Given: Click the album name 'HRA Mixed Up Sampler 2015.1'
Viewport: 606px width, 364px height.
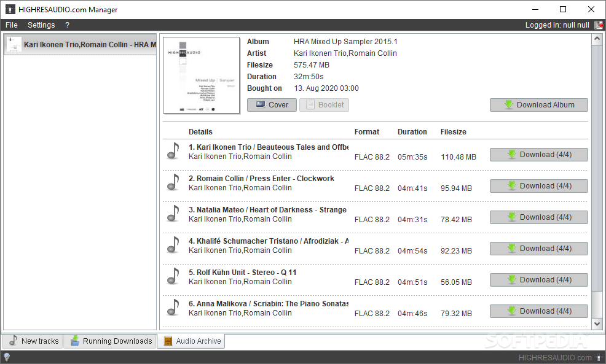Looking at the screenshot, I should pos(345,42).
